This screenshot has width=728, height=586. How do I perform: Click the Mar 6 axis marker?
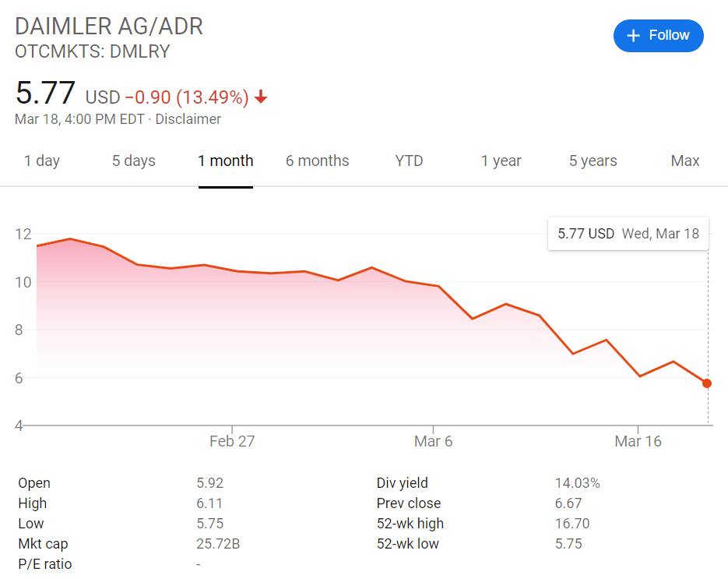click(433, 441)
